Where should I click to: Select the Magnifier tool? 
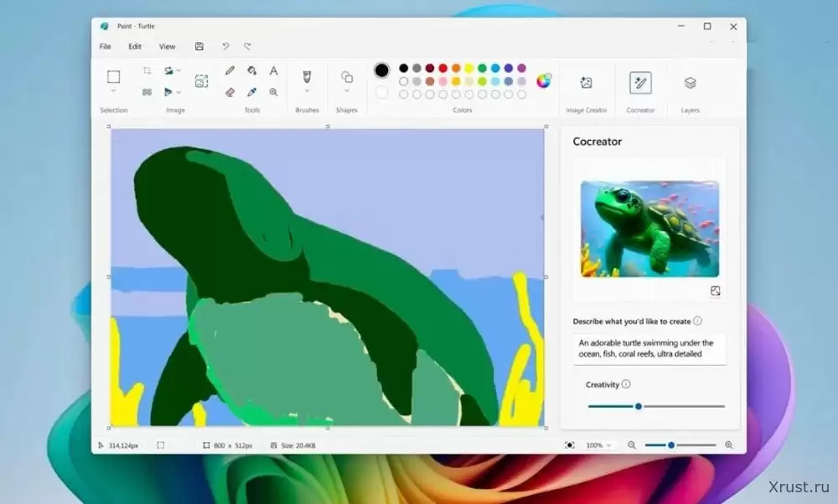point(273,92)
